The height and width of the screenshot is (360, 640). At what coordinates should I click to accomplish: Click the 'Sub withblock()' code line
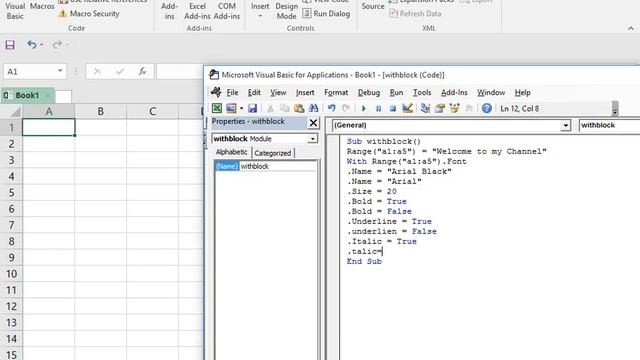click(384, 141)
